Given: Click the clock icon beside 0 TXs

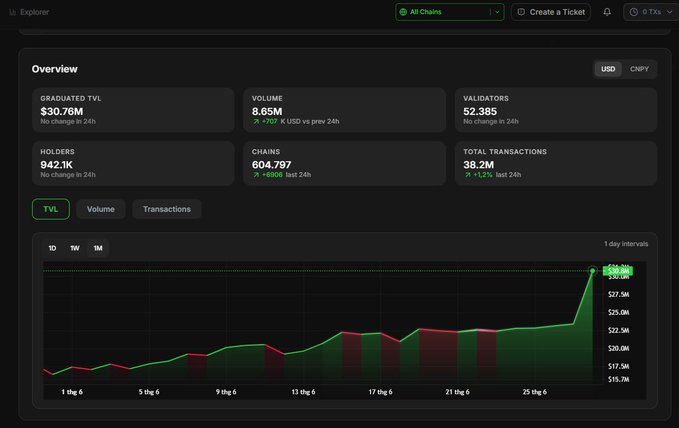Looking at the screenshot, I should pos(634,12).
